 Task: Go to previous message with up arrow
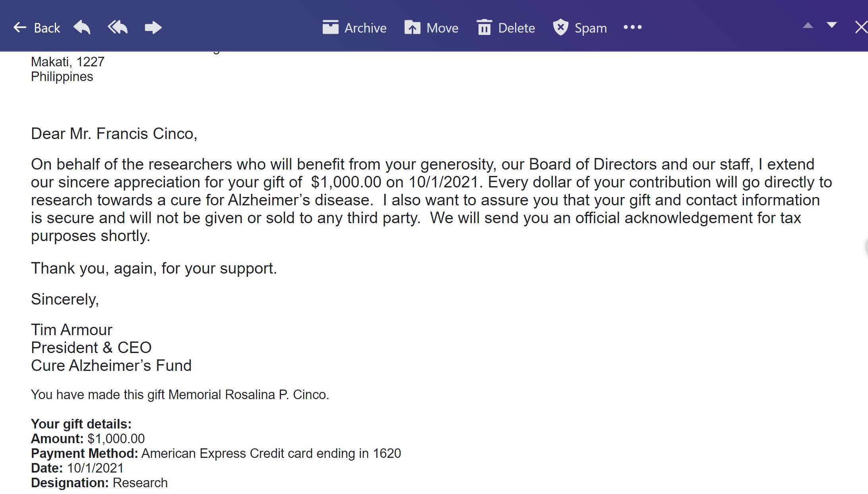point(808,26)
